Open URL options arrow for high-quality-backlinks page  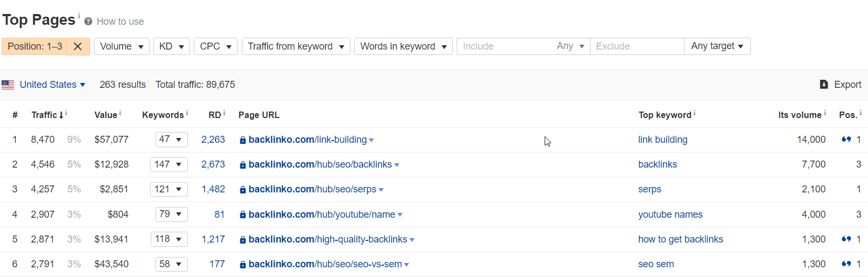pos(412,240)
